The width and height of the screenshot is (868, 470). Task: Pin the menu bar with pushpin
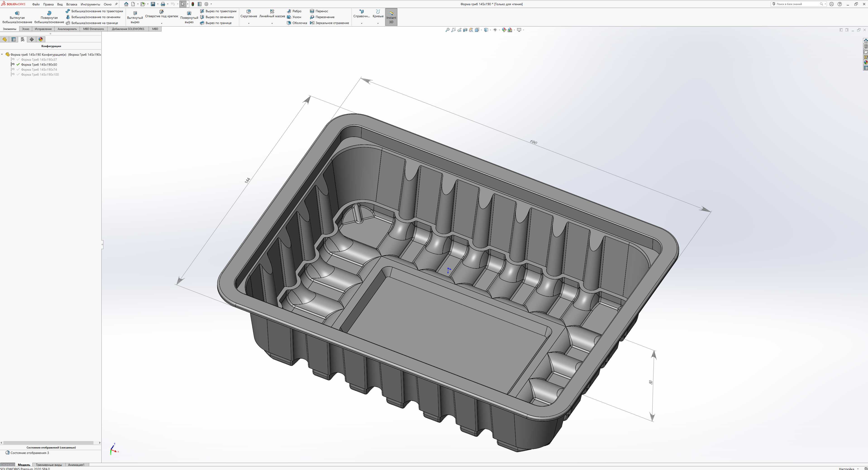pyautogui.click(x=116, y=4)
